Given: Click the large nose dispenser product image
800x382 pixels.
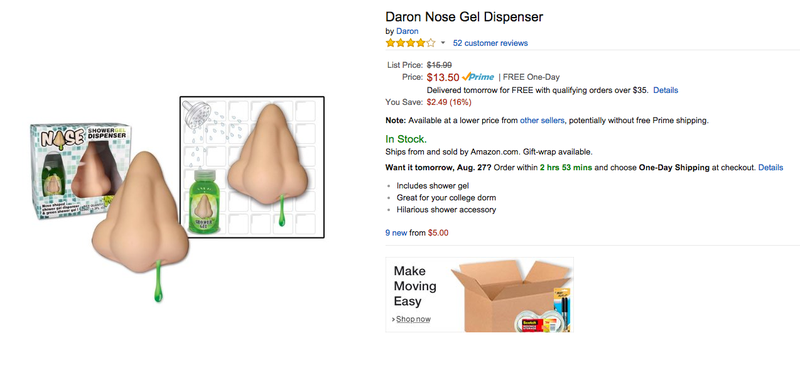Looking at the screenshot, I should (x=142, y=219).
